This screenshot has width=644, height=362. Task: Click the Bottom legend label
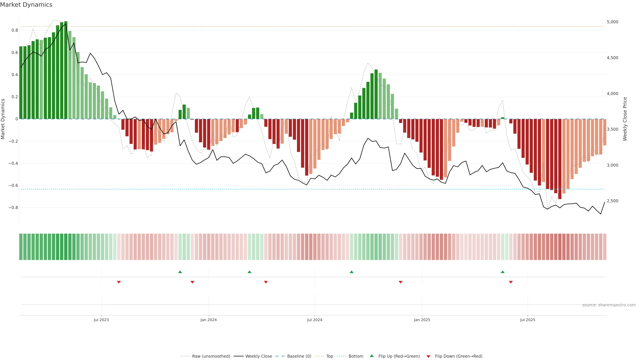click(356, 356)
